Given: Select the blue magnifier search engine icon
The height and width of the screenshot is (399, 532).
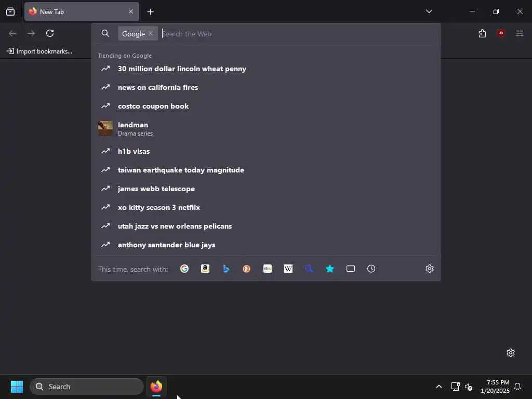Looking at the screenshot, I should pos(309,269).
